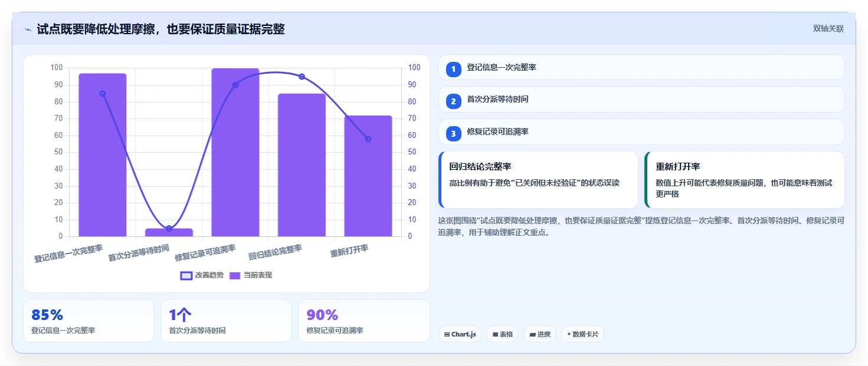Open the 重新打开率 info card

(x=745, y=180)
